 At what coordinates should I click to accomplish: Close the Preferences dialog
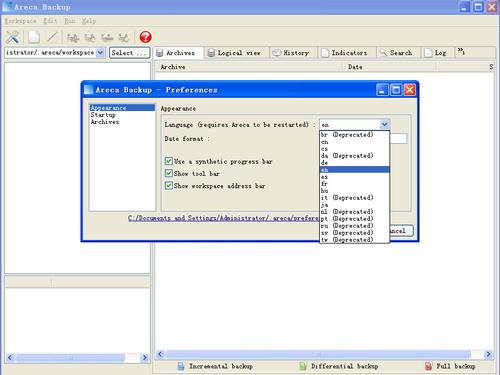click(410, 90)
